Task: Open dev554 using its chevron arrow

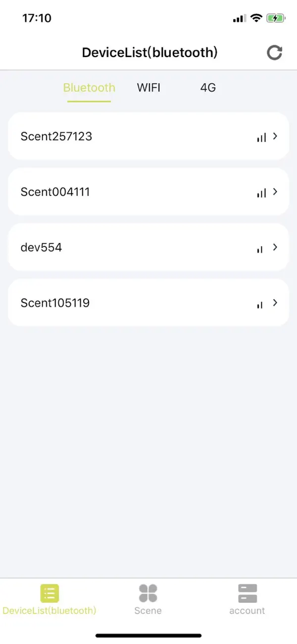Action: tap(275, 247)
